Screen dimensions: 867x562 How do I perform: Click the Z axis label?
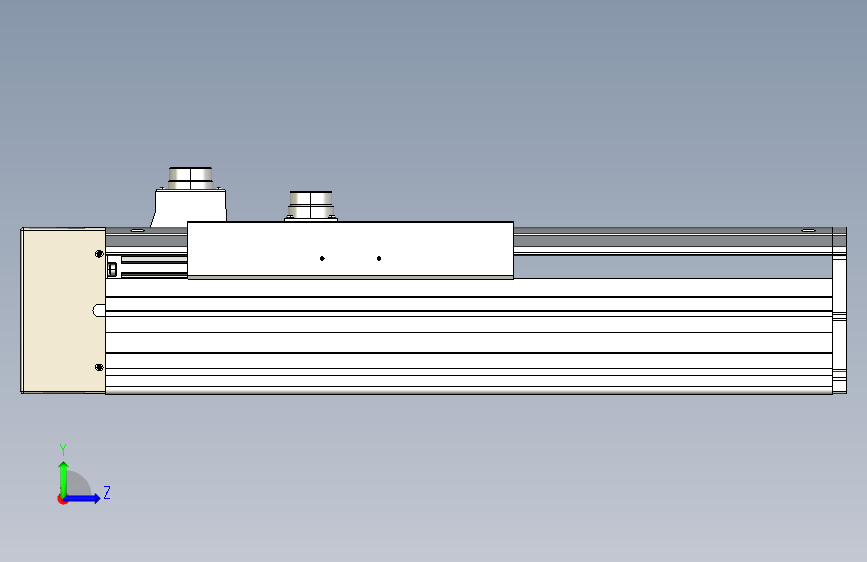point(107,492)
